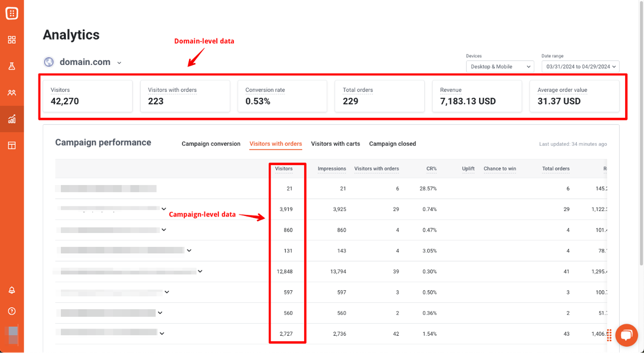This screenshot has width=644, height=353.
Task: Switch to Campaign closed tab
Action: (392, 144)
